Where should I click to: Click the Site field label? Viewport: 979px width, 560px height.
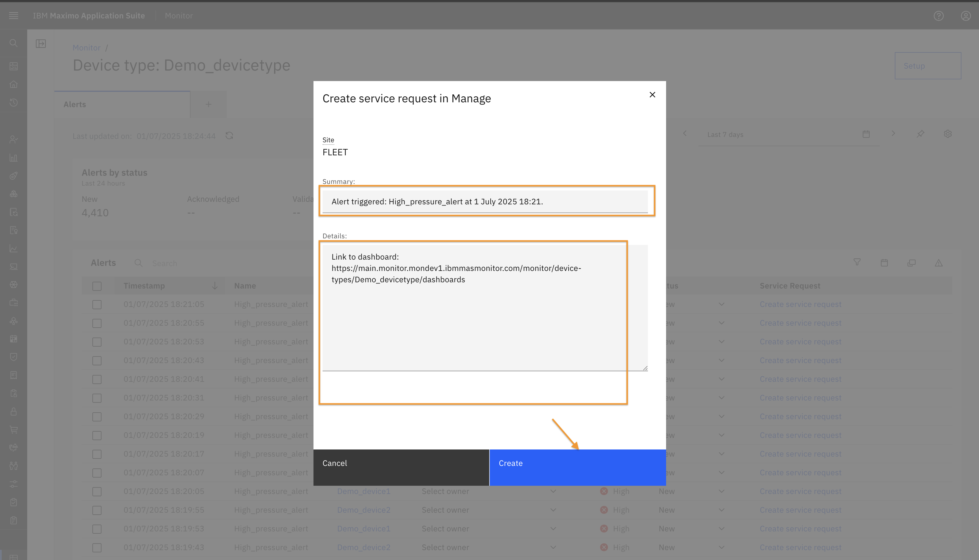(328, 140)
